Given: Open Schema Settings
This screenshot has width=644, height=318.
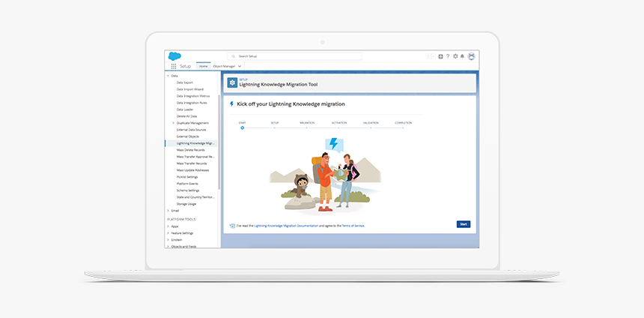Looking at the screenshot, I should point(188,190).
